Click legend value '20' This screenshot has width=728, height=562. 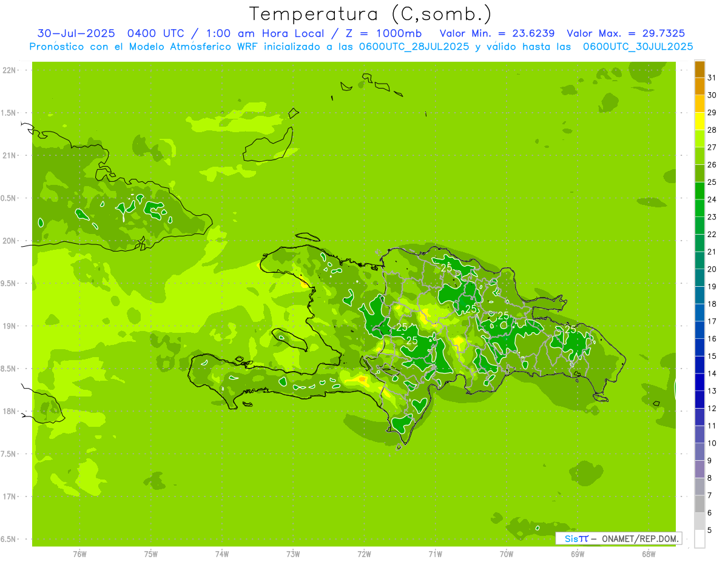[712, 269]
